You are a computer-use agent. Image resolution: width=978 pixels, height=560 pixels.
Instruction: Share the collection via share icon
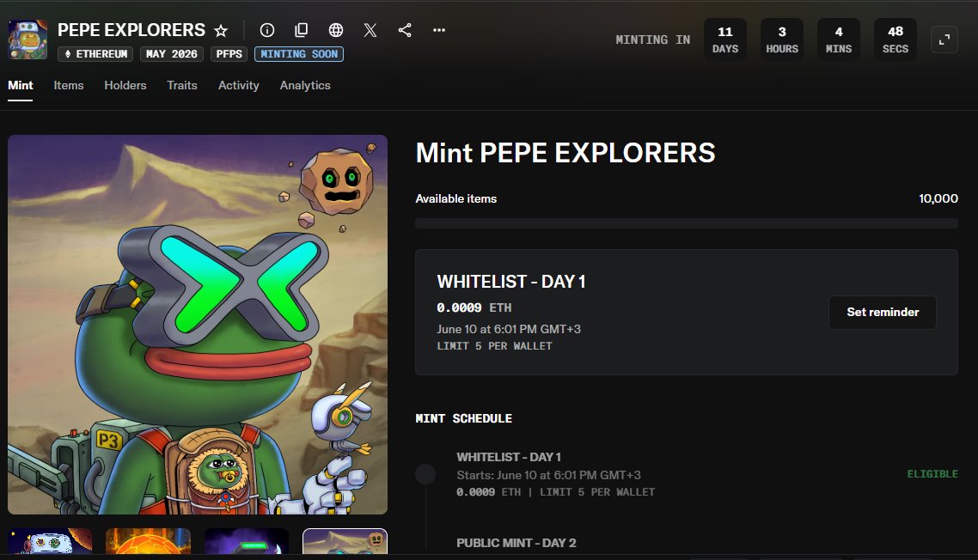point(405,30)
